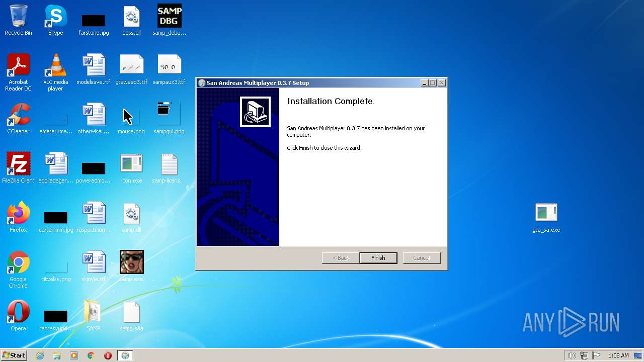Select the skinvia.rtf document icon
The height and width of the screenshot is (362, 644).
pyautogui.click(x=94, y=266)
